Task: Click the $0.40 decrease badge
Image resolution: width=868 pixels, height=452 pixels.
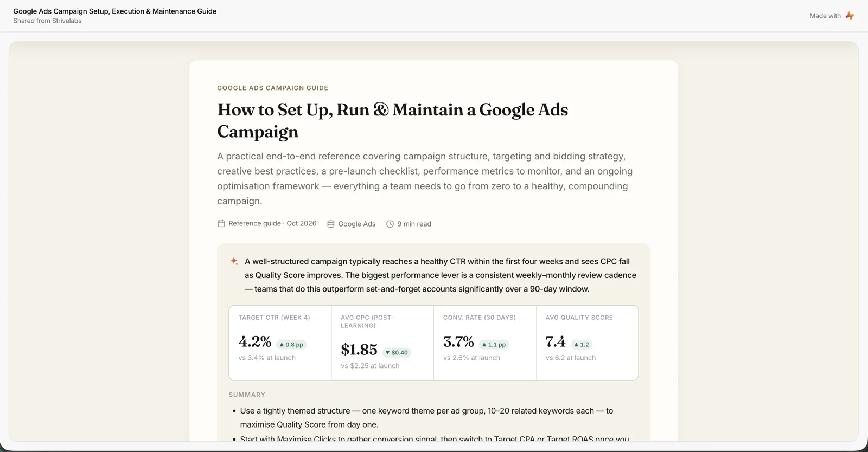Action: 397,352
